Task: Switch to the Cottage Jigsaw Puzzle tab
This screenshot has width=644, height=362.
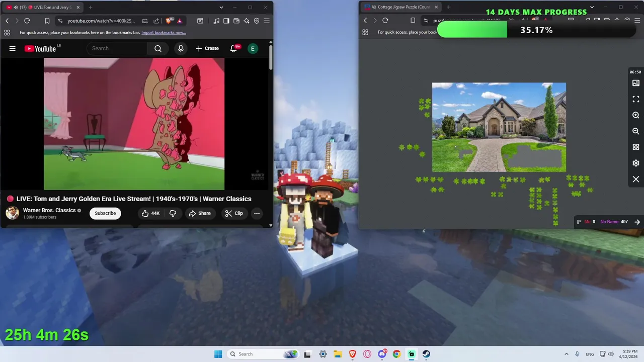Action: pos(401,7)
